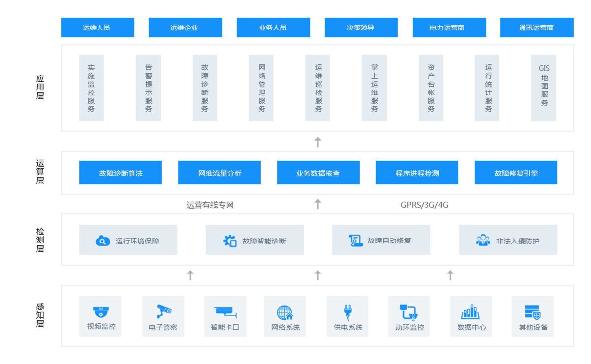Viewport: 591px width, 364px height.
Task: Click the 电子警察 surveillance camera icon
Action: pos(163,310)
